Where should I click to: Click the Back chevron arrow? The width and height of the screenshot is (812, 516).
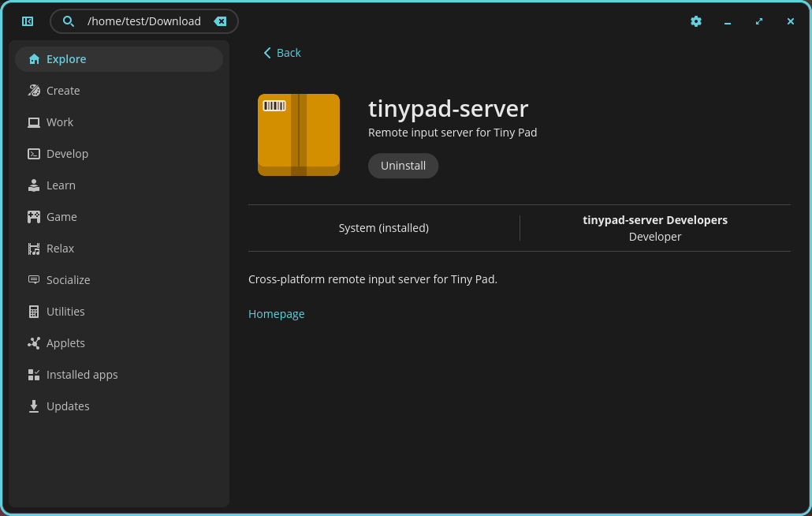click(267, 53)
